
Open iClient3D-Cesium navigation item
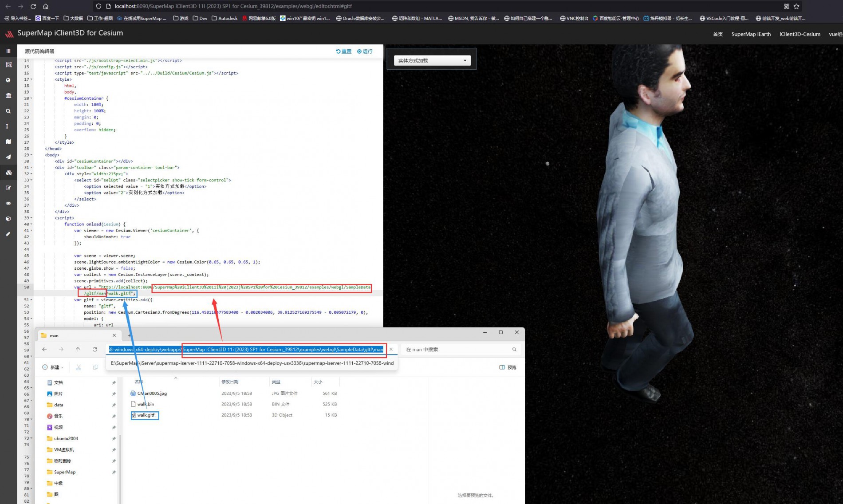pos(800,34)
